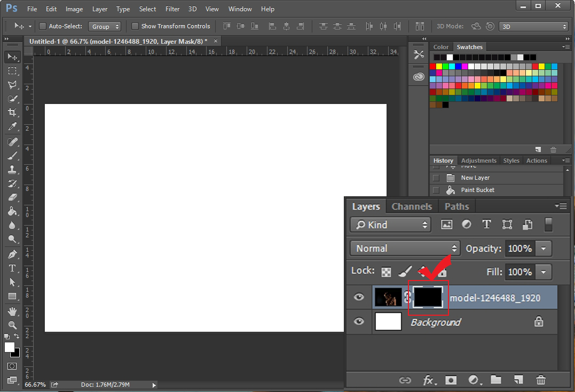This screenshot has width=575, height=392.
Task: Select the Paint Bucket tool
Action: coord(12,211)
